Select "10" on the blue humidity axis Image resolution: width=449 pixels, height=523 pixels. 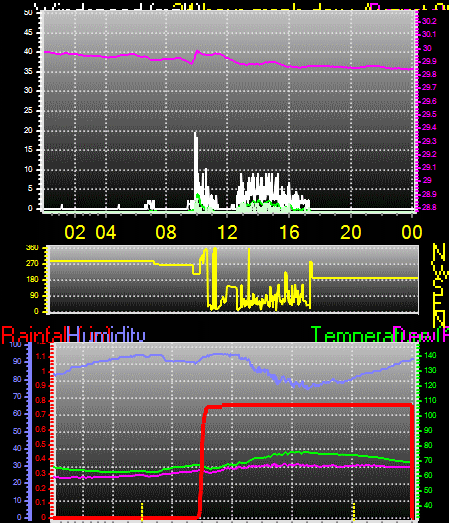tap(17, 500)
